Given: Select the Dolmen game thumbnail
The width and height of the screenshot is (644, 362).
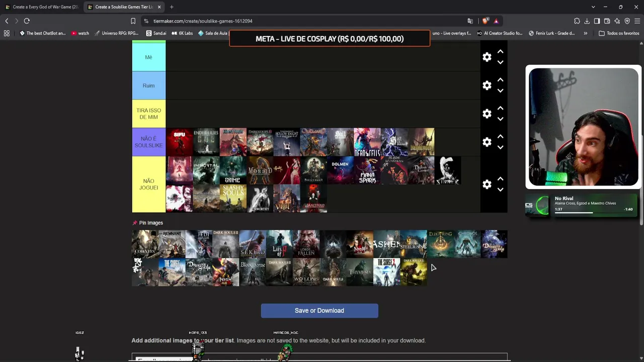Looking at the screenshot, I should pyautogui.click(x=341, y=170).
